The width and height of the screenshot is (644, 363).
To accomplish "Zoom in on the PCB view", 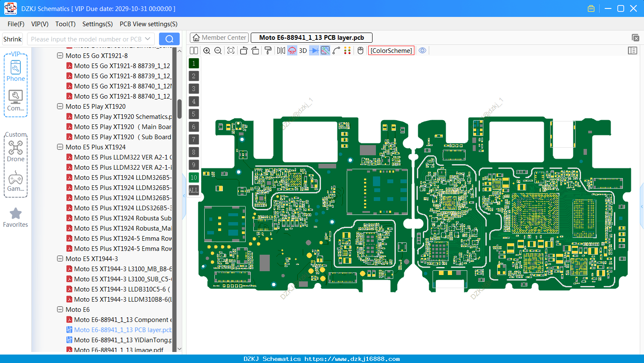I will pyautogui.click(x=207, y=51).
